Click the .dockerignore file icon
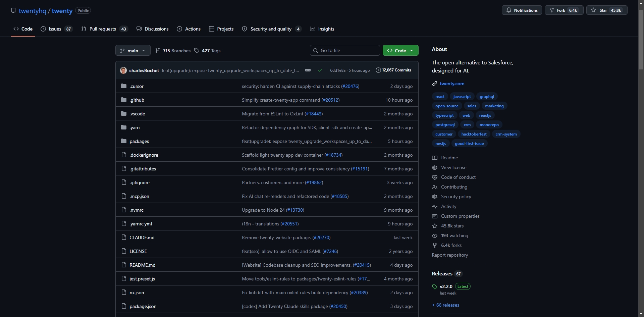 124,155
